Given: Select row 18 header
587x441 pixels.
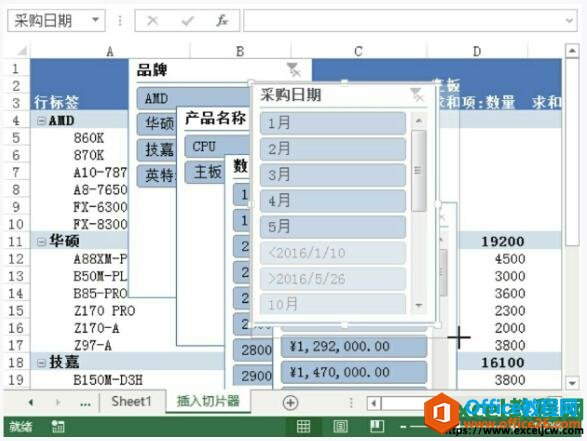Looking at the screenshot, I should [x=16, y=363].
